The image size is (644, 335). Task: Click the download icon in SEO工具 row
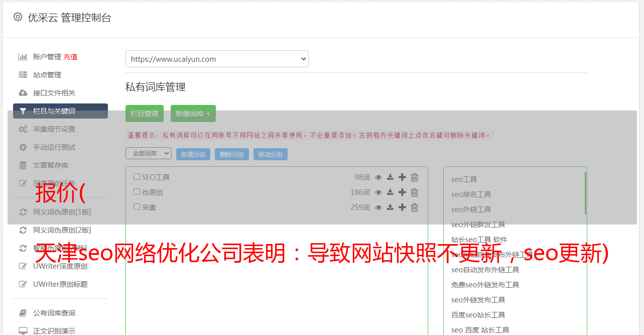point(390,177)
